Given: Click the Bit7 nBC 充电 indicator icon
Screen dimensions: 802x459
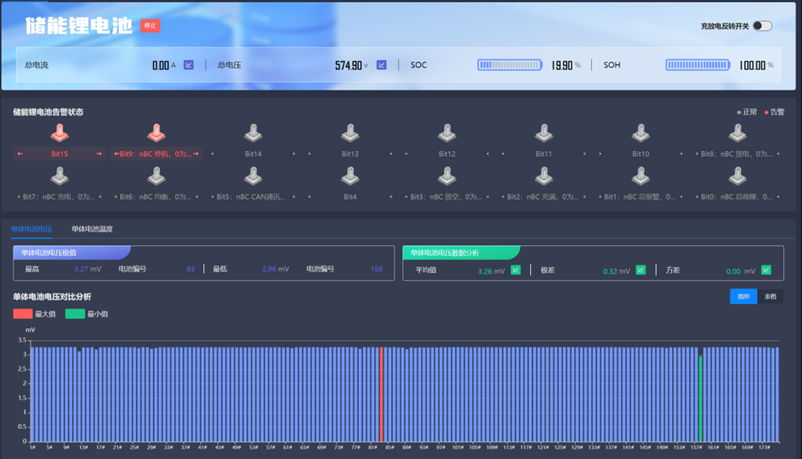Looking at the screenshot, I should point(59,177).
